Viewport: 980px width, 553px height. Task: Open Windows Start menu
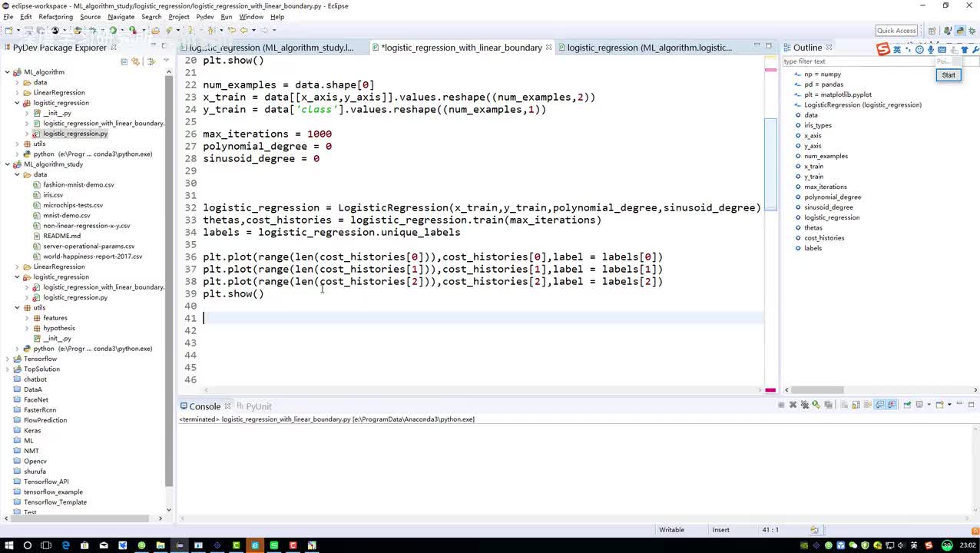coord(8,545)
